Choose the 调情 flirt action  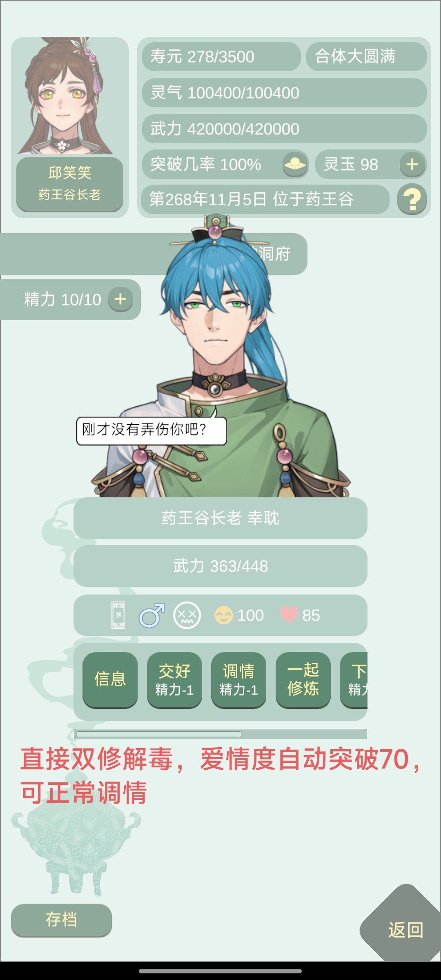click(238, 679)
